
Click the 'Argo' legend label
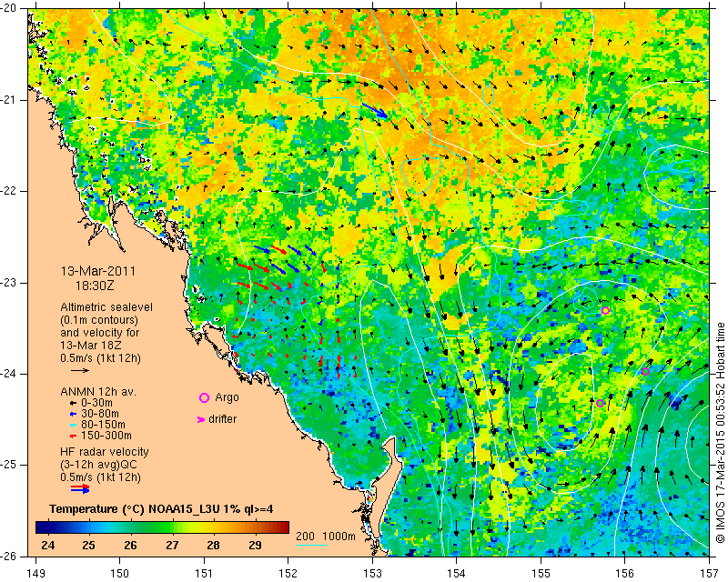pos(227,397)
